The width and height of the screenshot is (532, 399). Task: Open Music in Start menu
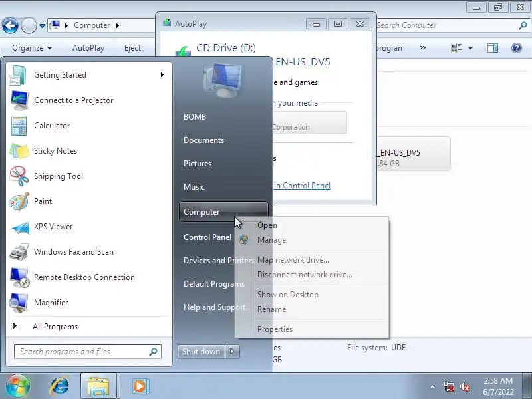[x=194, y=187]
